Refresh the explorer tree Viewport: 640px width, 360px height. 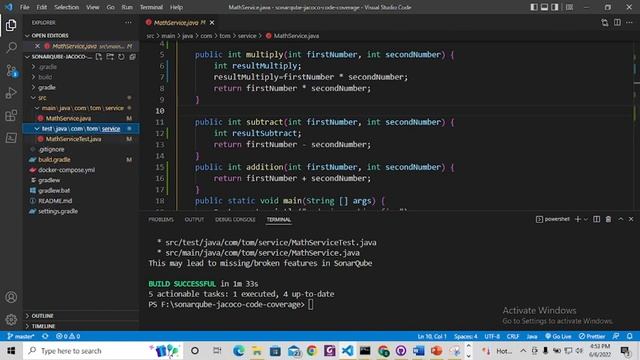pos(122,57)
